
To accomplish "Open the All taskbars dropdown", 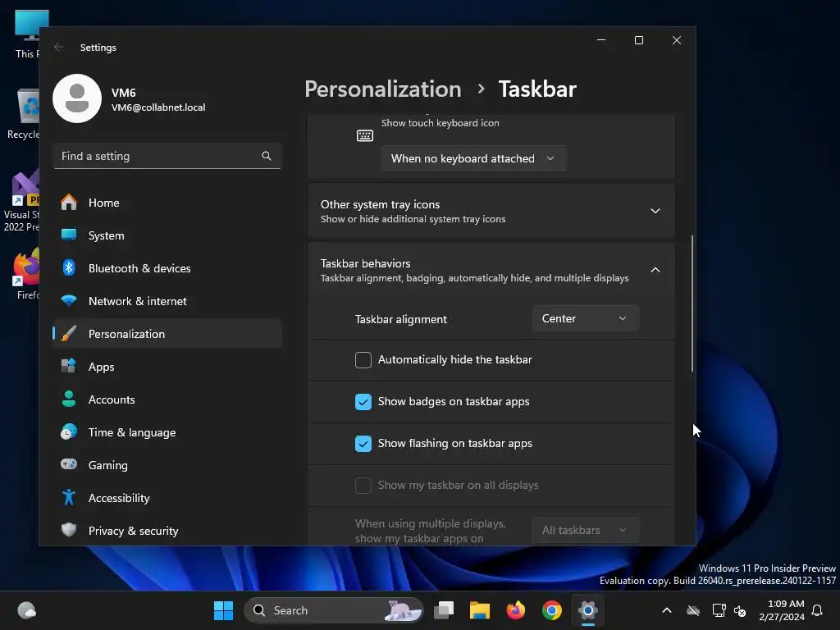I will 585,530.
